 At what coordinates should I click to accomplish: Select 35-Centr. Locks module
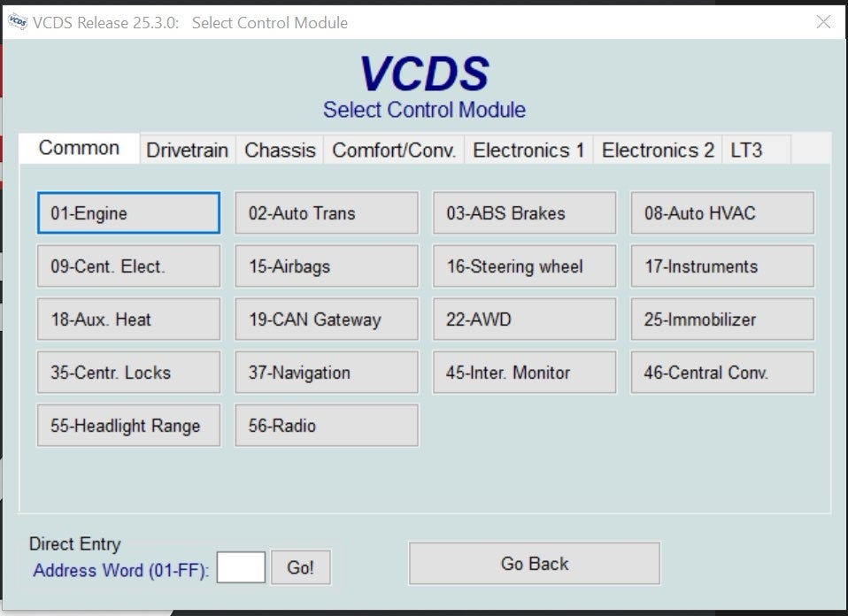click(x=128, y=372)
